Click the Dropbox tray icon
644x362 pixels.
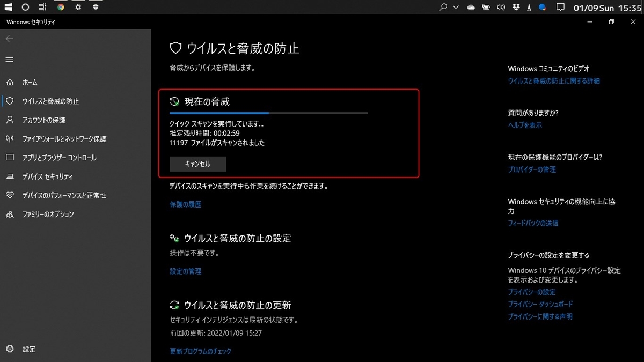click(x=516, y=8)
